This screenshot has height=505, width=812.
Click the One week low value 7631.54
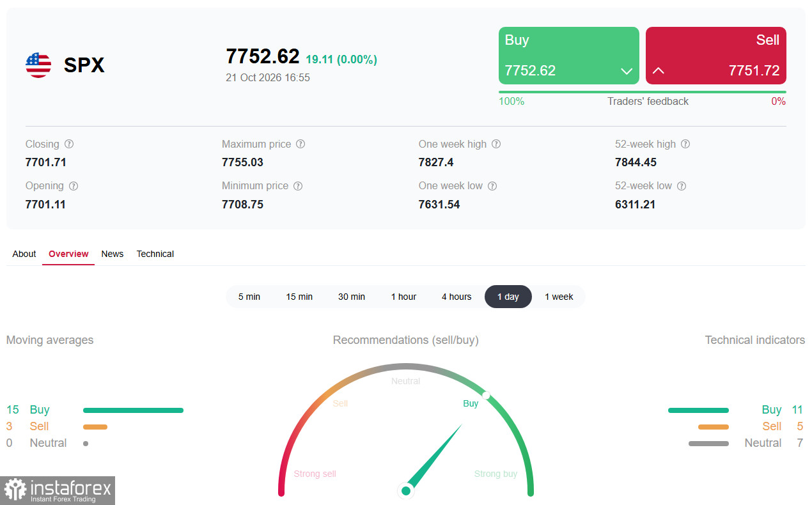click(x=439, y=205)
